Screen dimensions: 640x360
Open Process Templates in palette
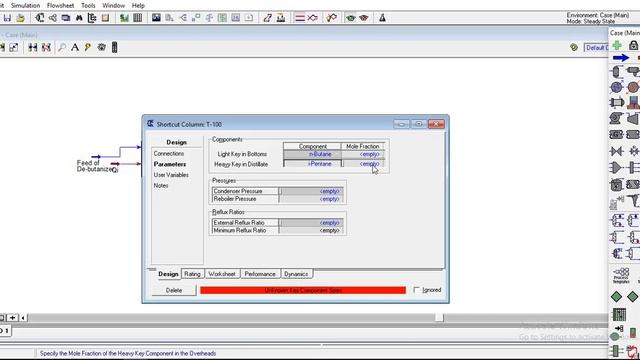[621, 276]
